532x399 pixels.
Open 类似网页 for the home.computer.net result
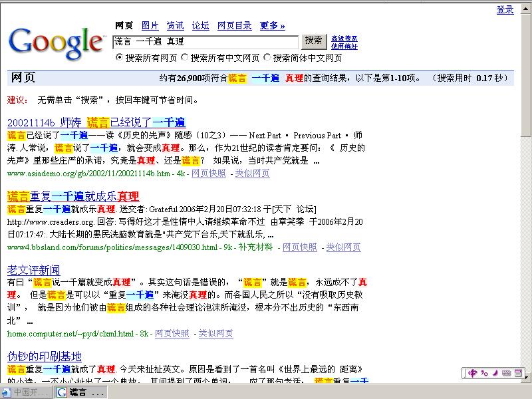tap(215, 334)
